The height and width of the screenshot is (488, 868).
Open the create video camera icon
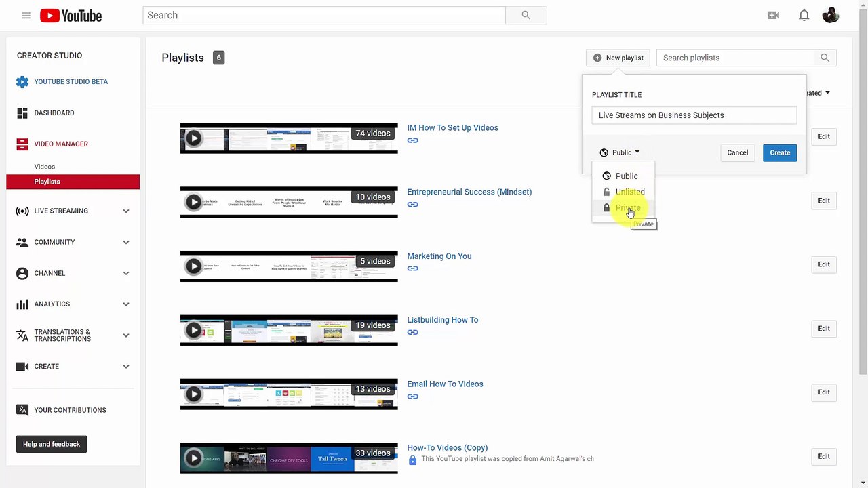[x=773, y=15]
